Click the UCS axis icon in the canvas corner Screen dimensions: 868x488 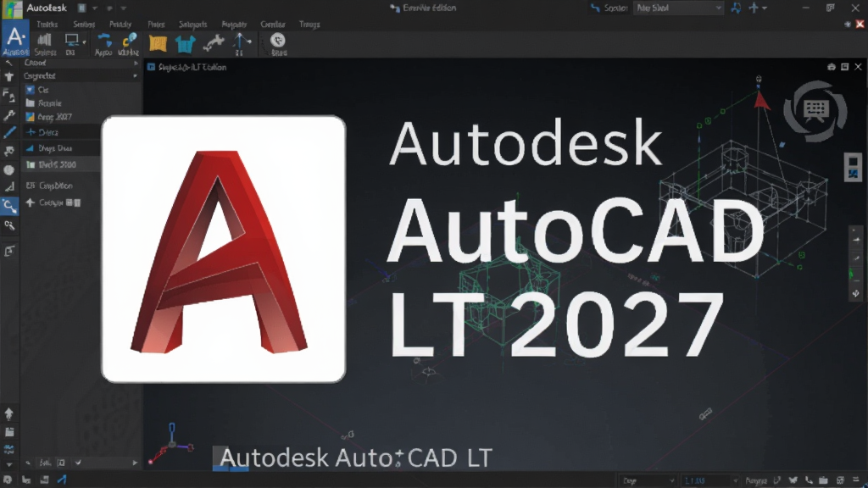[x=171, y=444]
